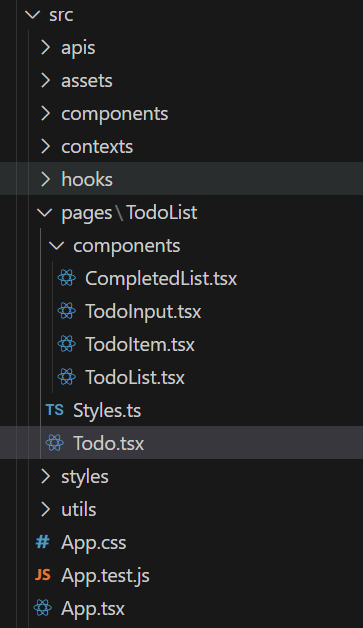Click the React icon beside App.tsx

(x=42, y=608)
